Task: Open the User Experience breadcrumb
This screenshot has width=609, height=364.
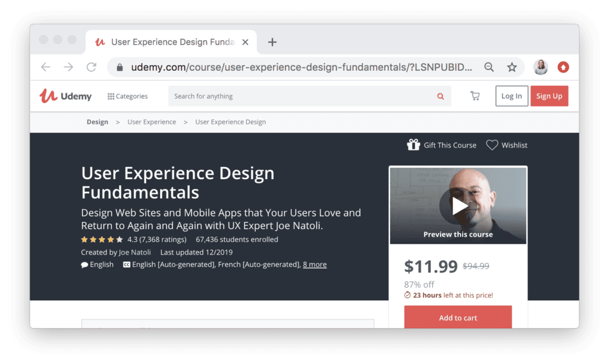Action: pyautogui.click(x=152, y=122)
